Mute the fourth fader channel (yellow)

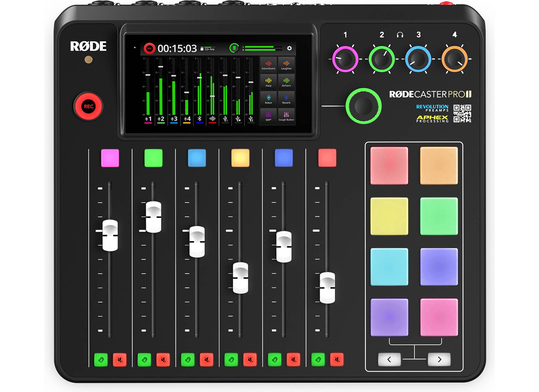(x=250, y=360)
